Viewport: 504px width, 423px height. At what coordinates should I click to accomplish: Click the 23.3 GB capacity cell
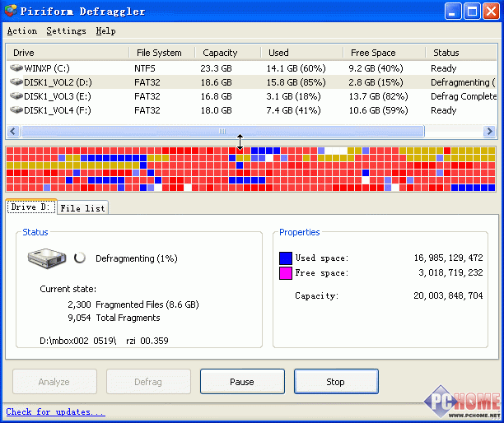point(216,68)
